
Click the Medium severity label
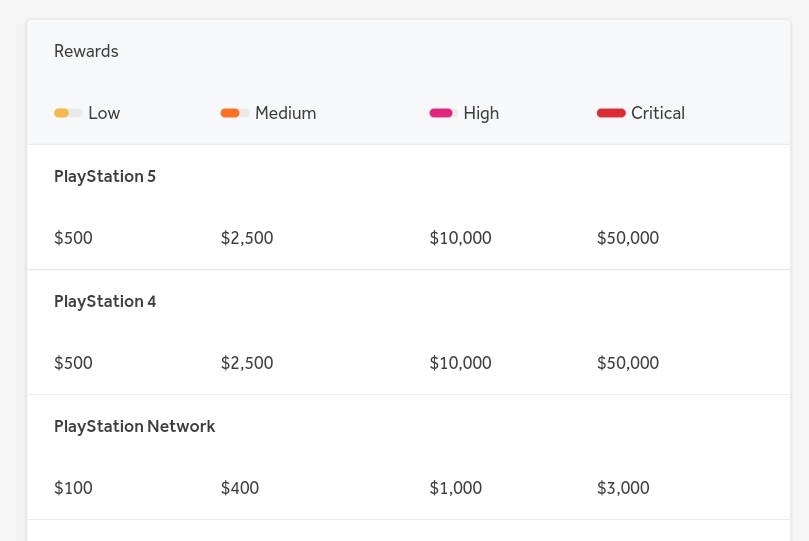286,113
